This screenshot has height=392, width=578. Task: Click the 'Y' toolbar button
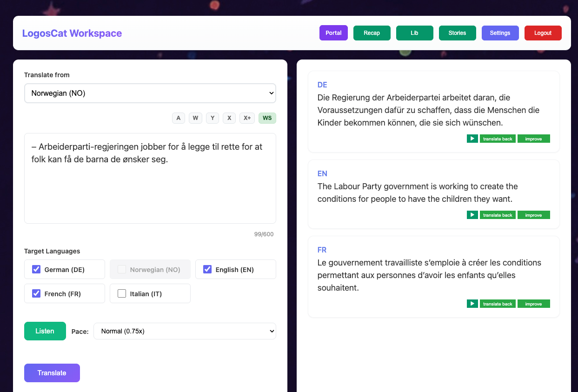coord(213,118)
